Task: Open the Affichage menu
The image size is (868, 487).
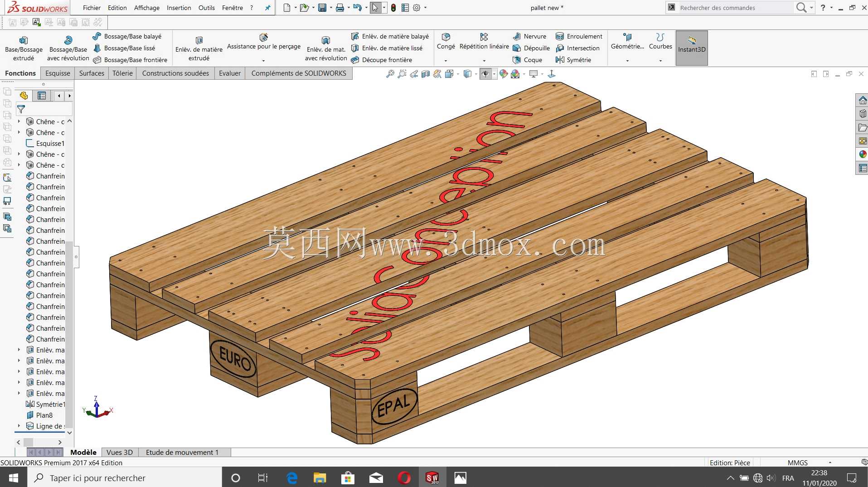Action: [x=147, y=8]
